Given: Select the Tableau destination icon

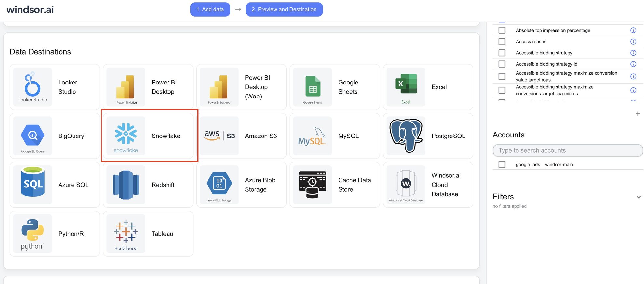Looking at the screenshot, I should (x=126, y=234).
